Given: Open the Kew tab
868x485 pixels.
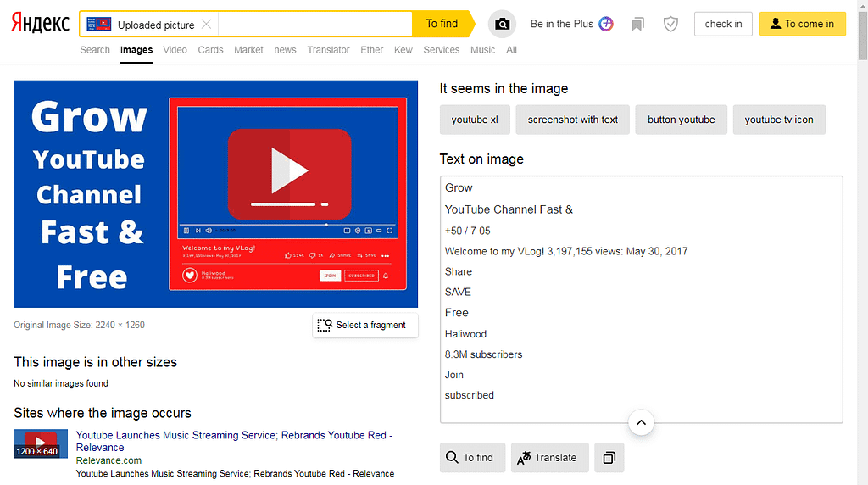Looking at the screenshot, I should click(x=403, y=50).
